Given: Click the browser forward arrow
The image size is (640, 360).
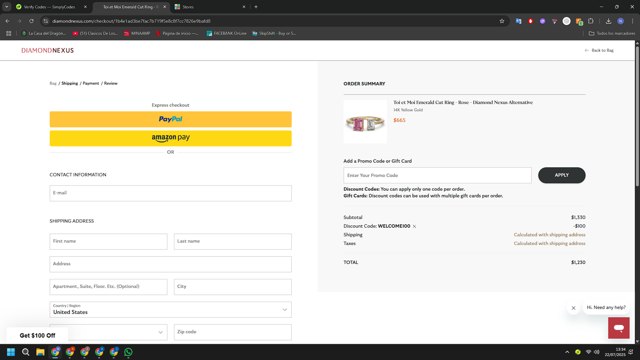Looking at the screenshot, I should [19, 21].
